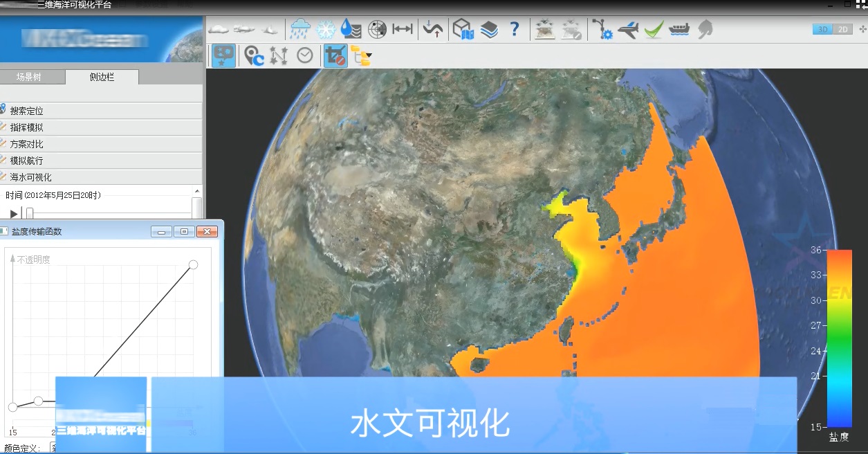Screen dimensions: 868x454
Task: Click the path profile arrow icon
Action: tap(433, 30)
